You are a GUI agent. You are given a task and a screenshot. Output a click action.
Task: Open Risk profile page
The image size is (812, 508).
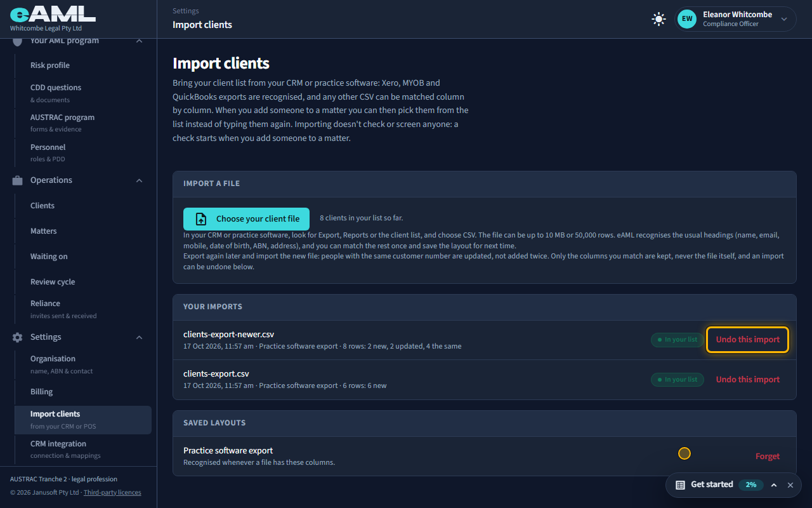(83, 65)
